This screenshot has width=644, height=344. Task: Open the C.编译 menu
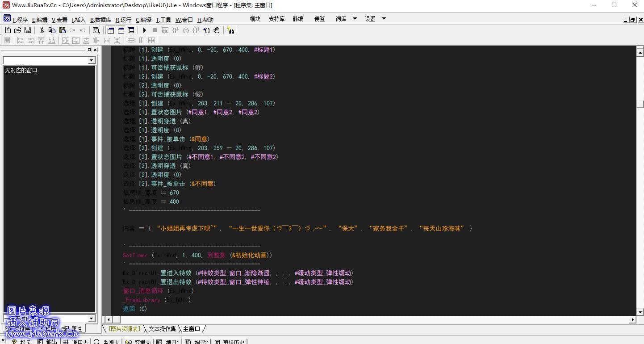pos(143,20)
